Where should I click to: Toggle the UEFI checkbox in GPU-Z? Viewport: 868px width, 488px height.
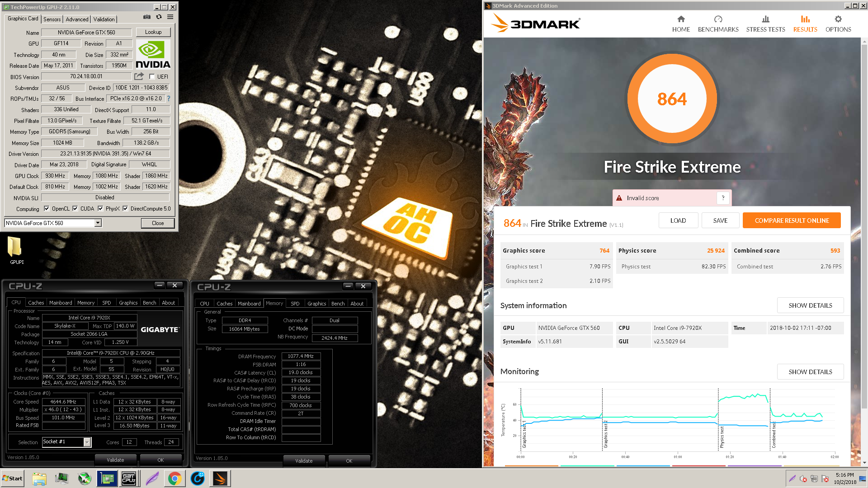(152, 76)
